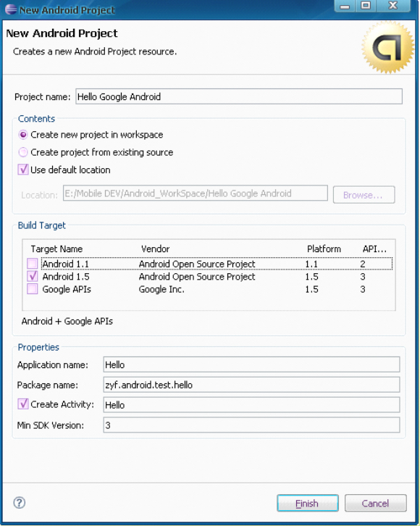The width and height of the screenshot is (420, 526).
Task: Check the Android 1.1 build target
Action: (32, 264)
